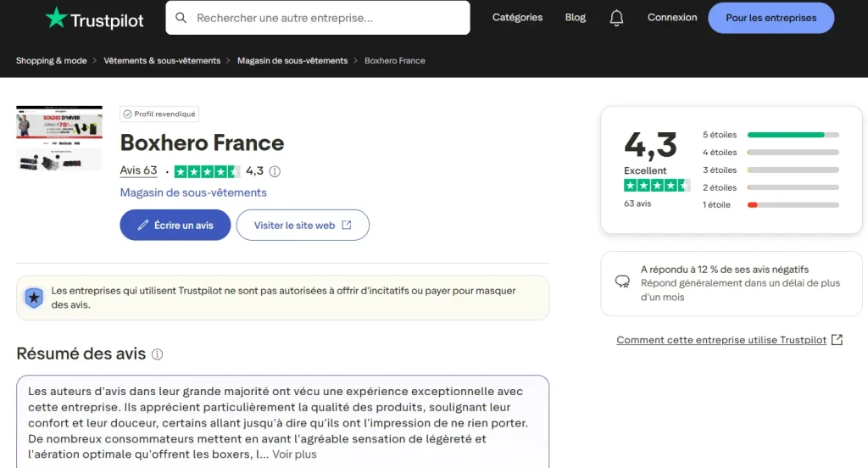Click the 63 avis text in rating card

point(637,203)
